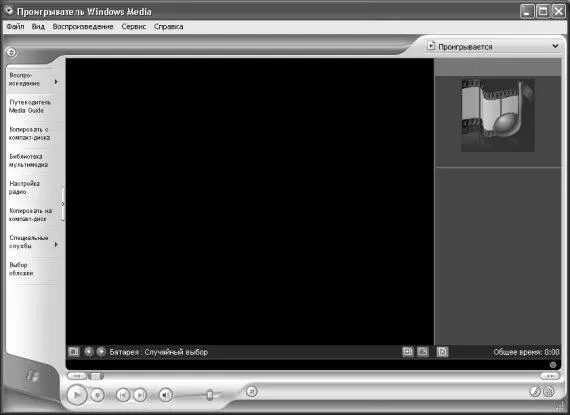The image size is (570, 415).
Task: Go to previous visualization arrow
Action: coord(88,351)
